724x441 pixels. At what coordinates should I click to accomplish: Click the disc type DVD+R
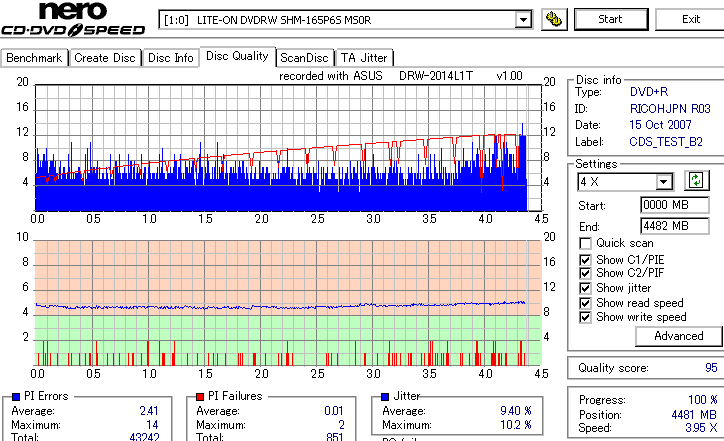point(649,92)
